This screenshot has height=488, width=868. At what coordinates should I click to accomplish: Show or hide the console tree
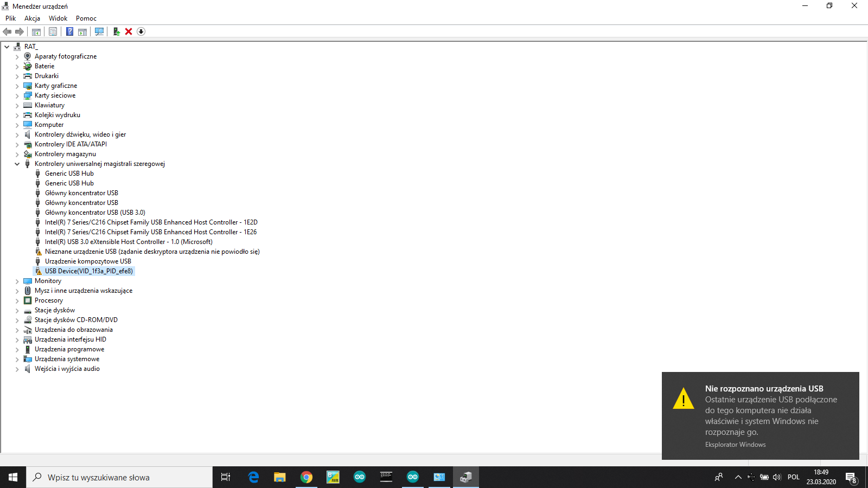(36, 31)
